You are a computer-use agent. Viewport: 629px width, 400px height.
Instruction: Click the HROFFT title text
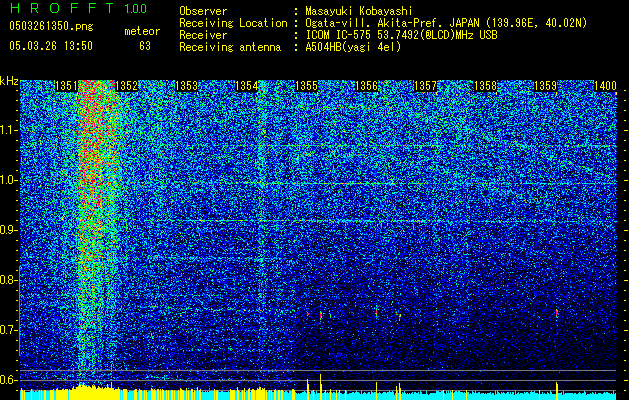click(62, 8)
